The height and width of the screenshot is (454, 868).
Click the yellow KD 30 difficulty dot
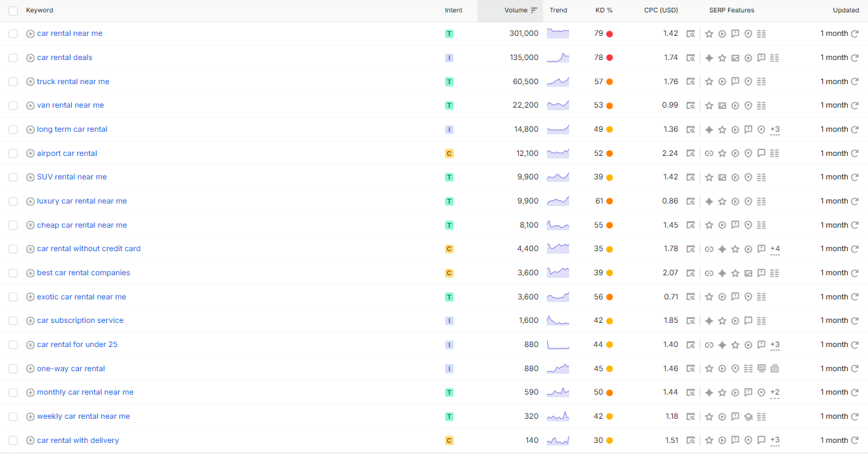pyautogui.click(x=610, y=440)
